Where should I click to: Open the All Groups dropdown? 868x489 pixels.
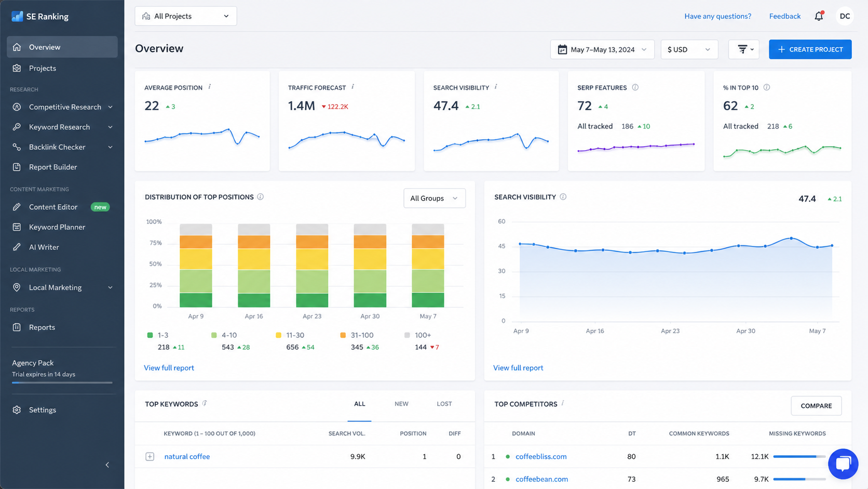[435, 198]
